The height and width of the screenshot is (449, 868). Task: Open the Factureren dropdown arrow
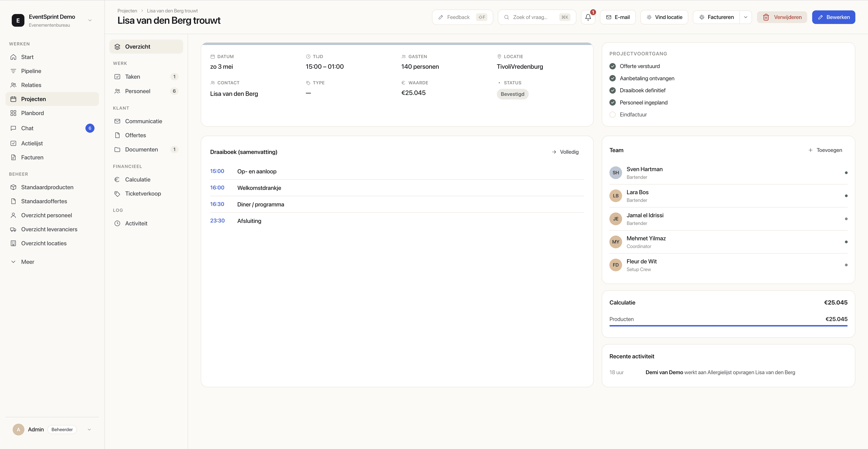(745, 17)
